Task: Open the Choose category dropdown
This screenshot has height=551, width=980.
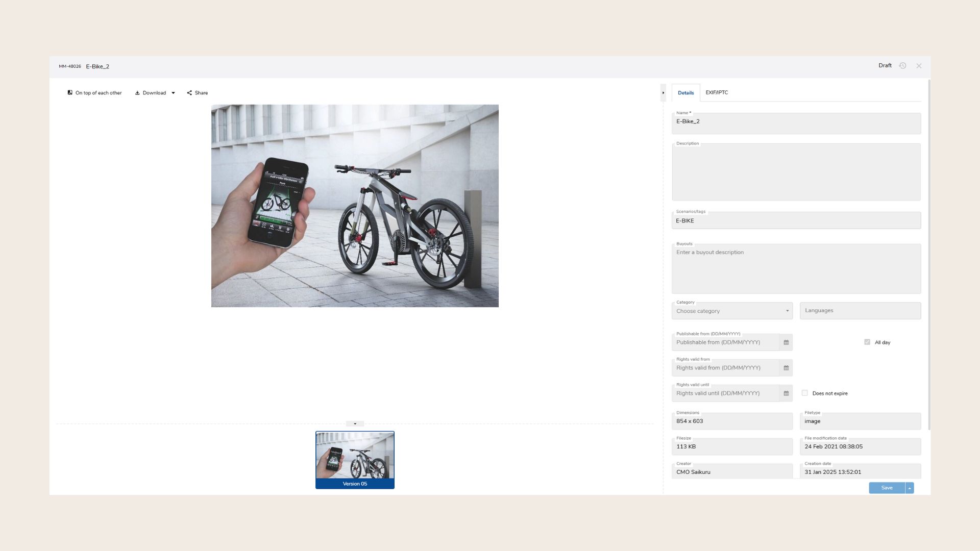Action: (732, 311)
